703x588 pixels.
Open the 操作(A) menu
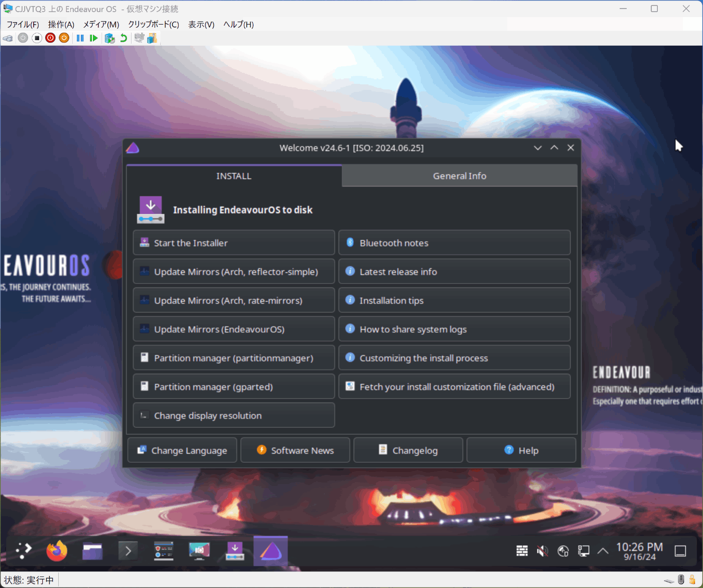click(x=61, y=24)
